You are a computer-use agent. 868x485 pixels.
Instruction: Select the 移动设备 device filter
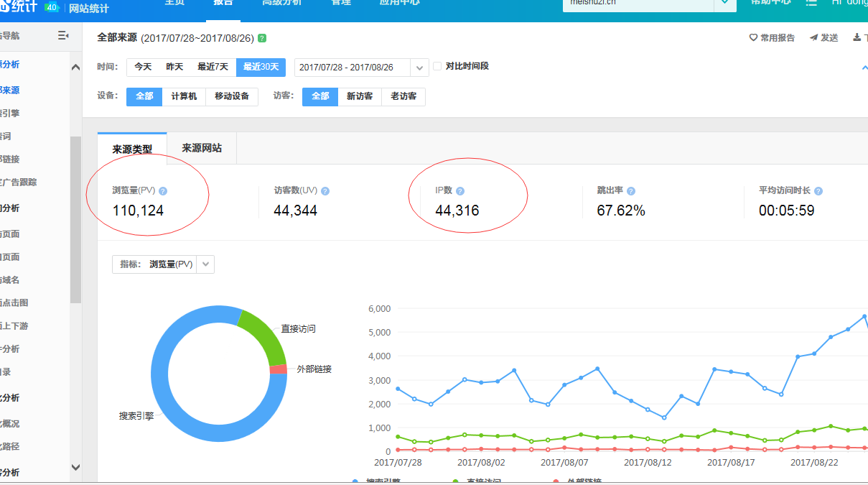(232, 96)
